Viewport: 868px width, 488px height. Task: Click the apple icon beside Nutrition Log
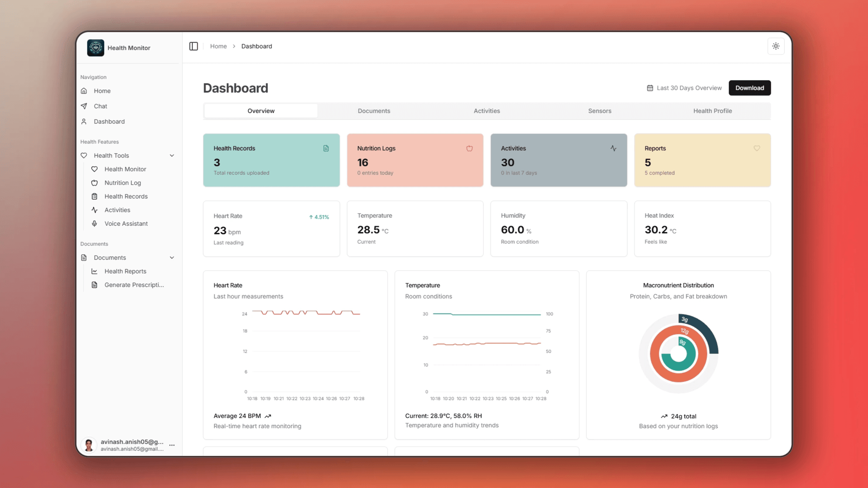point(95,183)
